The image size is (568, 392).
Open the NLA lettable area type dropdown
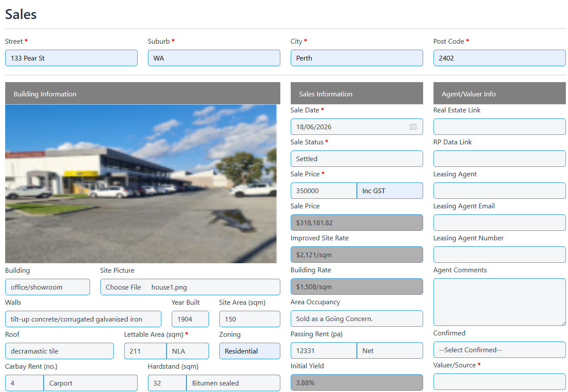[x=188, y=351]
